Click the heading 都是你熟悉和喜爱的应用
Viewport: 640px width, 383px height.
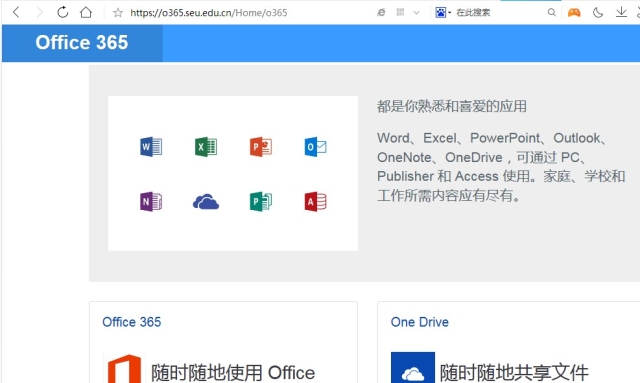(452, 107)
